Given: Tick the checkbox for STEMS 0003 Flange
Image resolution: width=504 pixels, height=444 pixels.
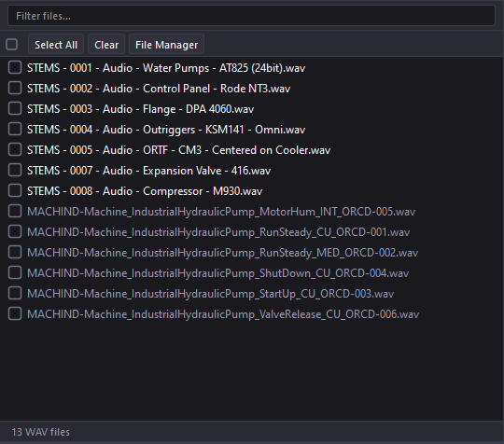Looking at the screenshot, I should [15, 108].
